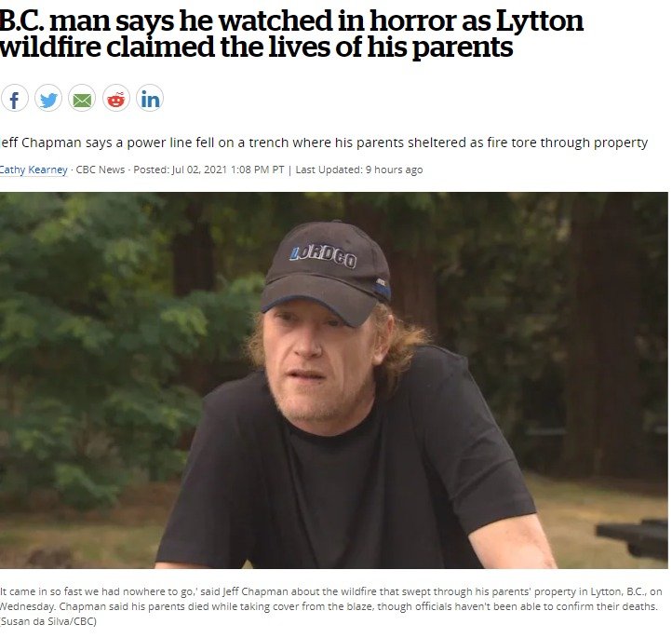Click the '9 hours ago' text

[394, 170]
